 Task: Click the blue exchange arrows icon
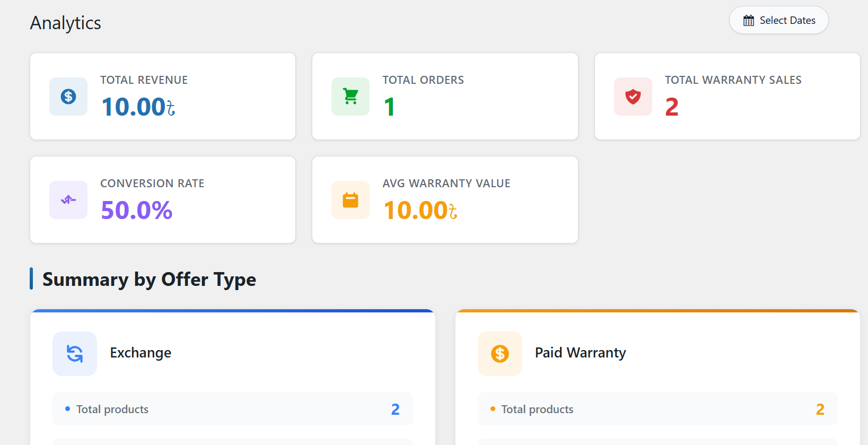click(x=74, y=354)
